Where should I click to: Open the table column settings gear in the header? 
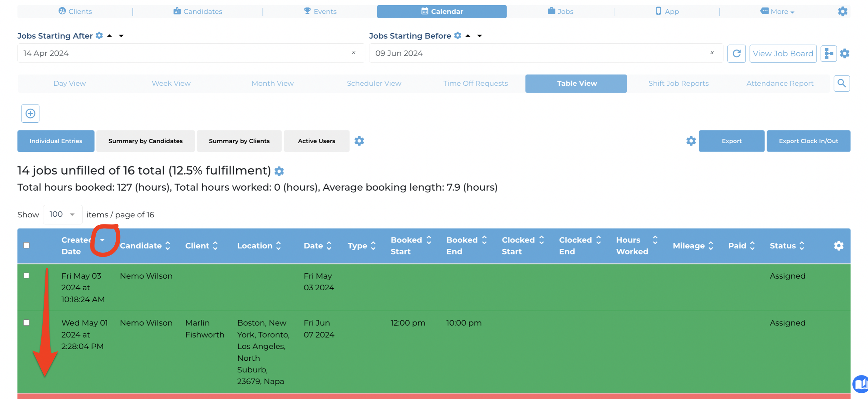pos(839,246)
